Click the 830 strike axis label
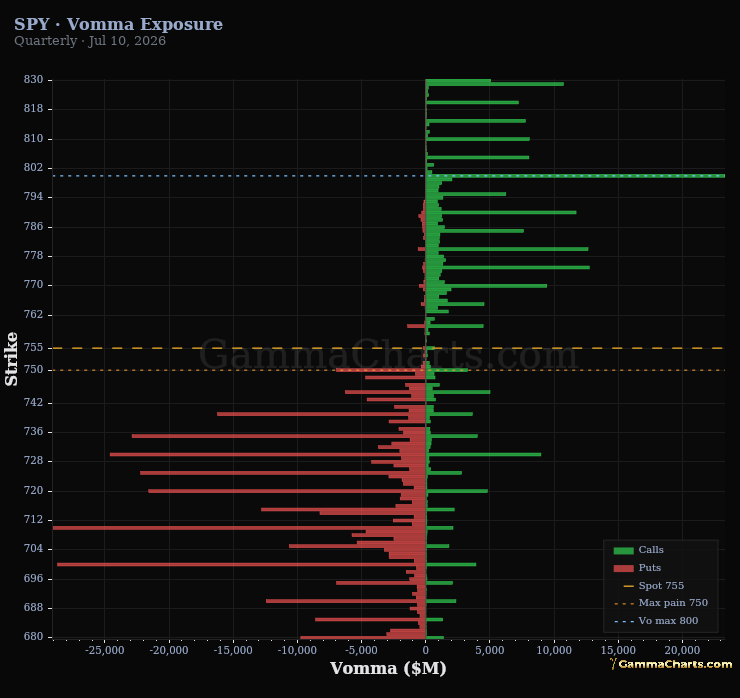Viewport: 740px width, 698px height. (x=33, y=79)
